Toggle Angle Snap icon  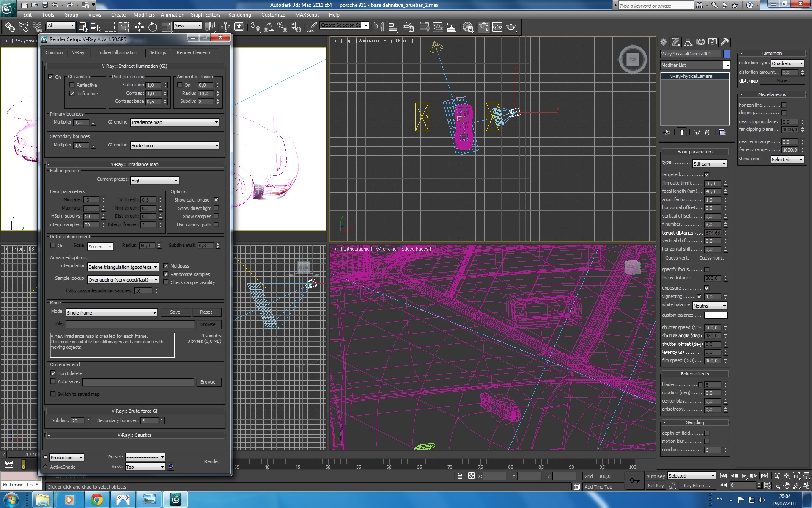click(x=269, y=27)
